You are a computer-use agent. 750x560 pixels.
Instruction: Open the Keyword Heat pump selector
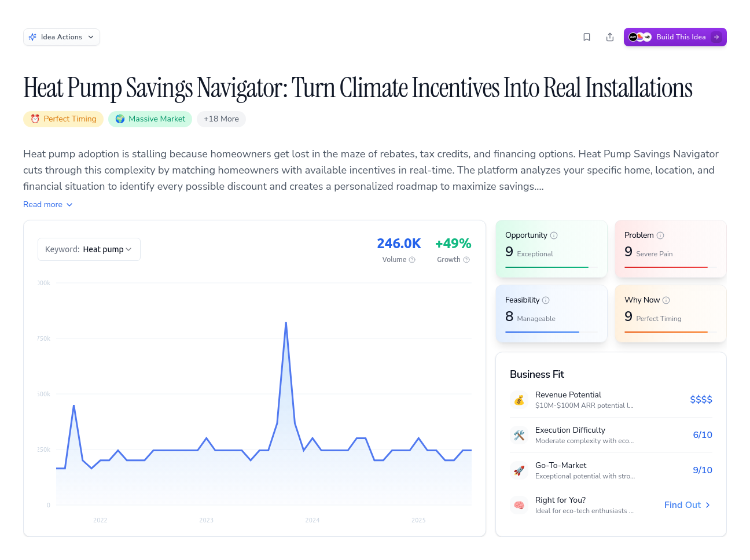[89, 249]
